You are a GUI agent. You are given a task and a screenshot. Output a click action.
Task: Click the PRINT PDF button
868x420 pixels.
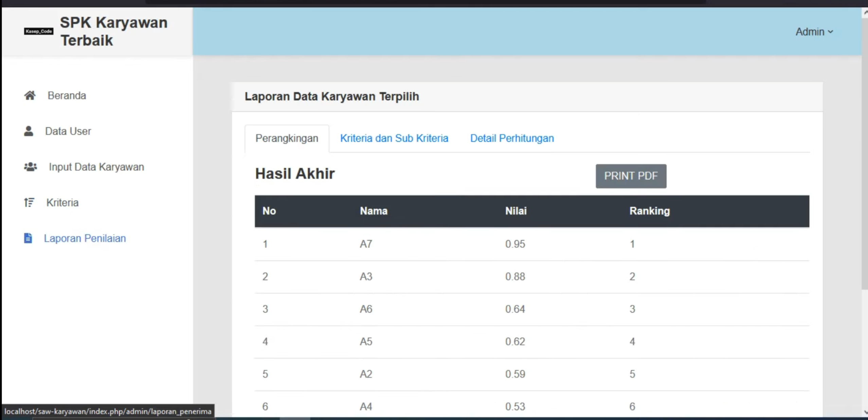631,176
